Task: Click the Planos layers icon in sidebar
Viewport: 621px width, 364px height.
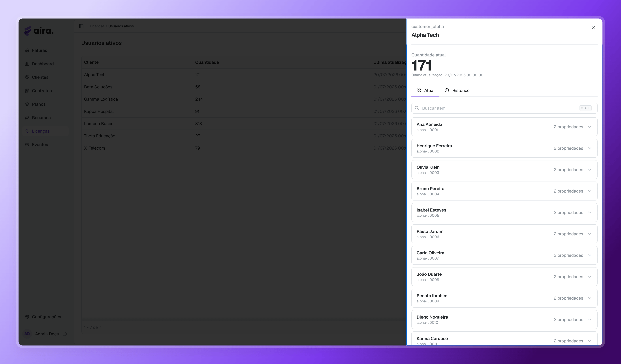Action: 27,104
